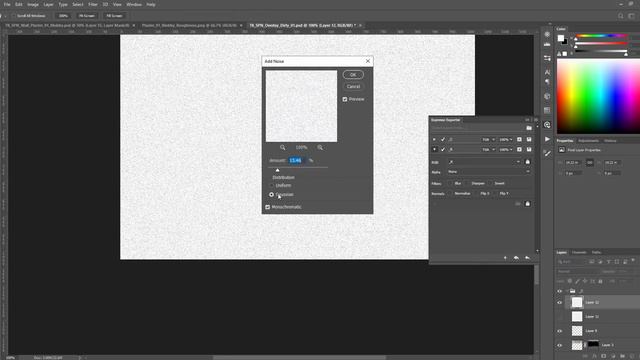
Task: Click the lock icon beside the RGB field
Action: [x=527, y=162]
